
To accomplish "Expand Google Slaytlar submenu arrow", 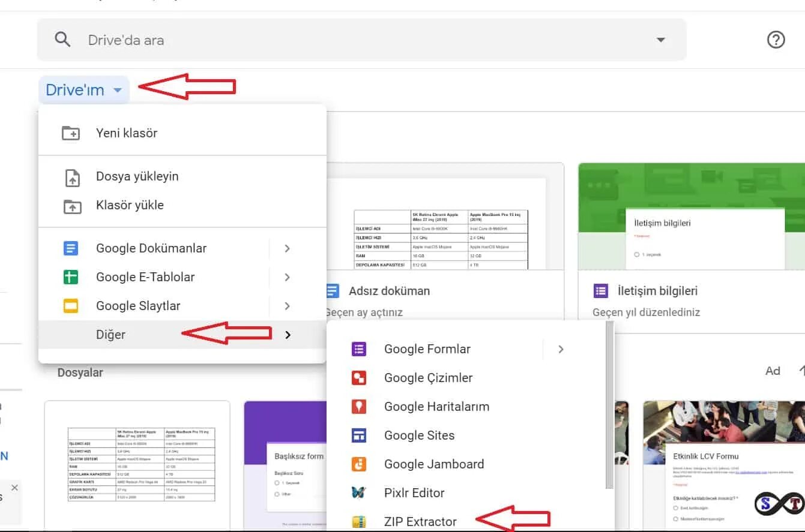I will click(x=288, y=306).
